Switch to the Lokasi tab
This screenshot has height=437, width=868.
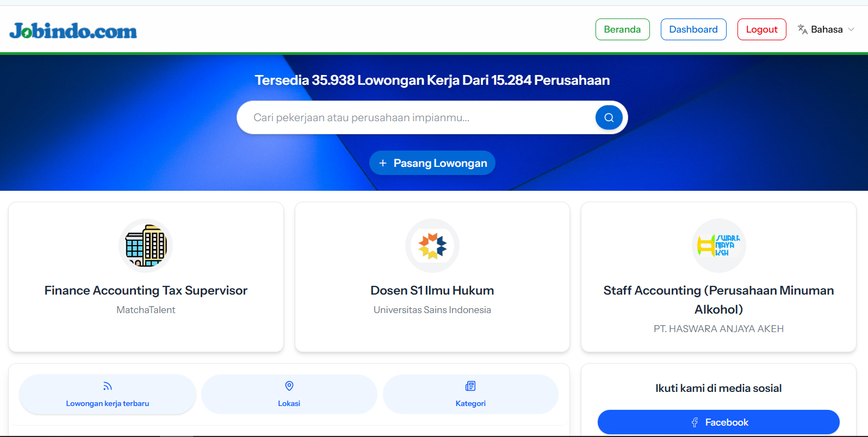(x=289, y=394)
